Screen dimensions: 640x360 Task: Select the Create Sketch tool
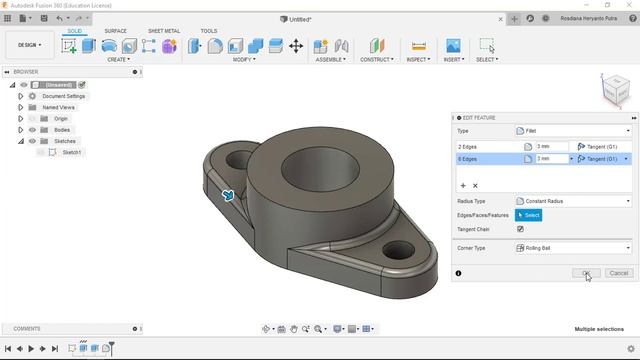click(69, 46)
